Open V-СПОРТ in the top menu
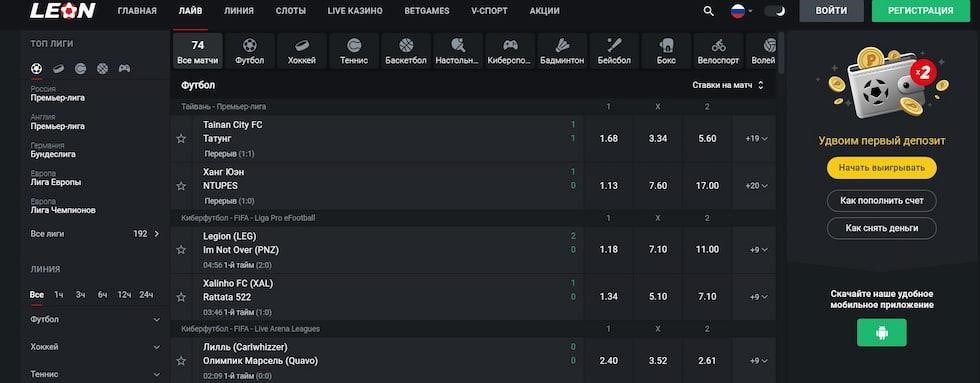This screenshot has height=383, width=980. pos(489,11)
